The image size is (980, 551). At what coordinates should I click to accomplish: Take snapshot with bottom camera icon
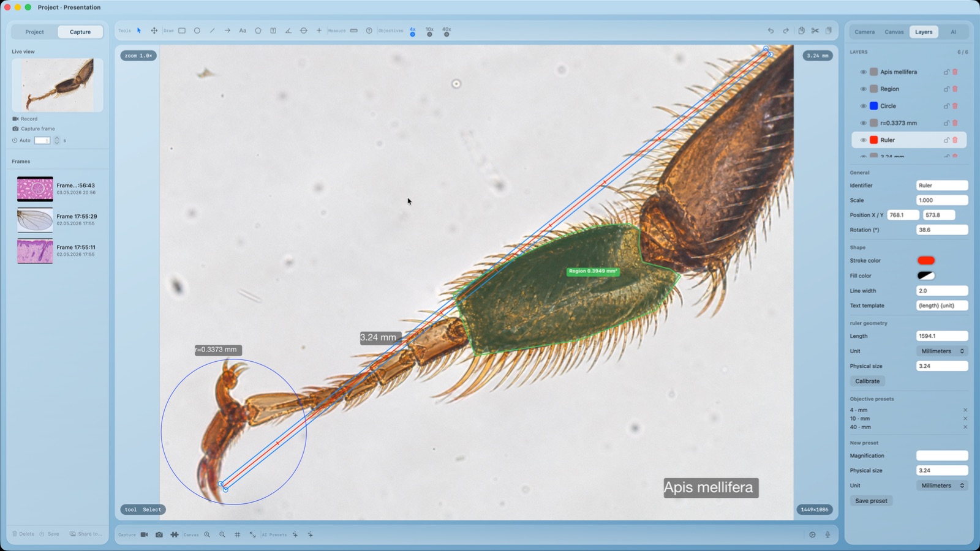coord(159,534)
